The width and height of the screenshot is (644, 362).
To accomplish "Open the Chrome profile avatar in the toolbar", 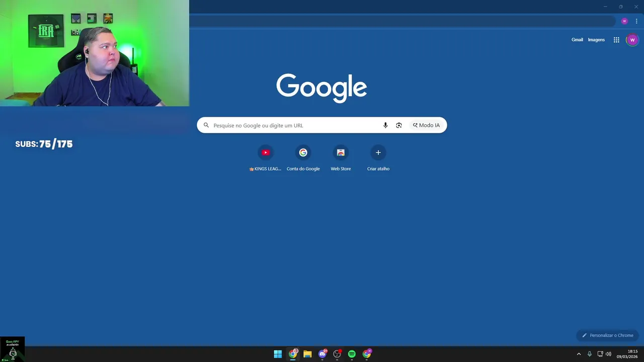I will tap(624, 21).
